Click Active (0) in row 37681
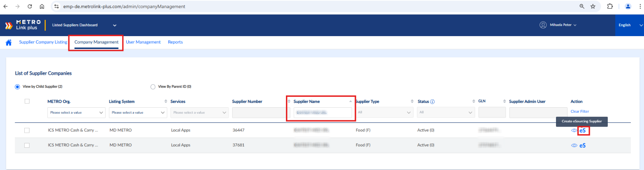644x170 pixels. 426,145
